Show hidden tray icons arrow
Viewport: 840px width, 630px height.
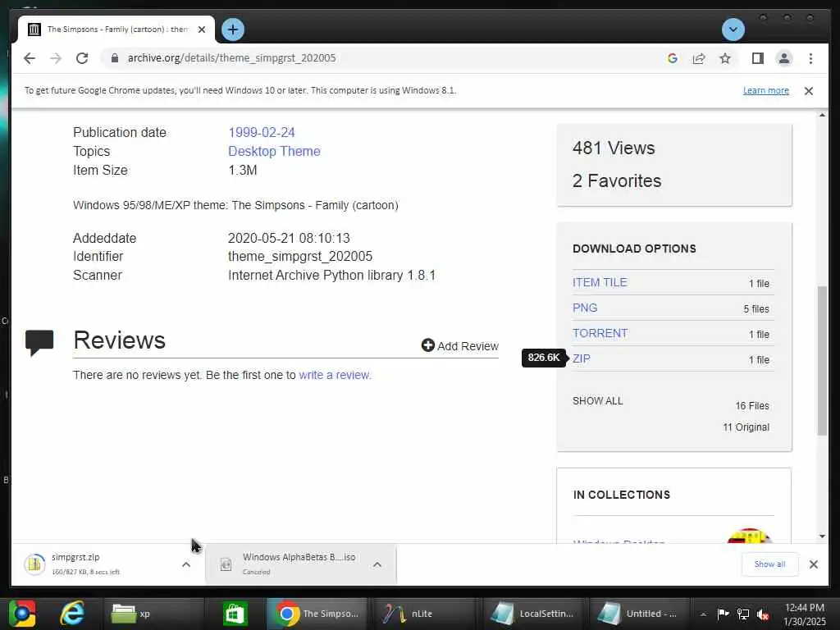point(703,614)
